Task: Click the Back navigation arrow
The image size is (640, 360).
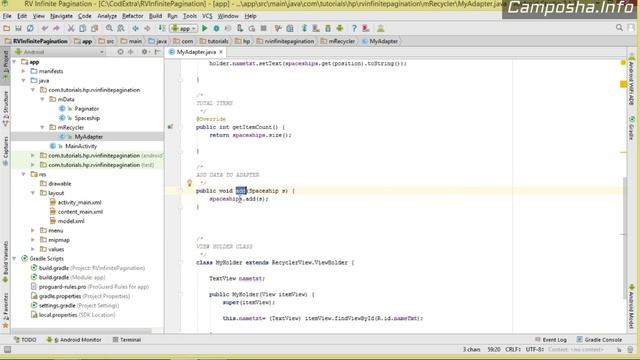Action: point(136,29)
